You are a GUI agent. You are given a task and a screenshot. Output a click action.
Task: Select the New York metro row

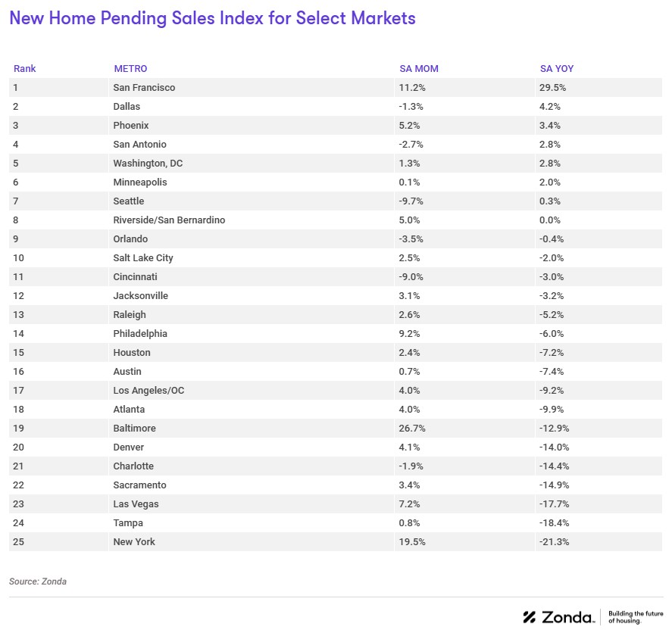(x=134, y=542)
